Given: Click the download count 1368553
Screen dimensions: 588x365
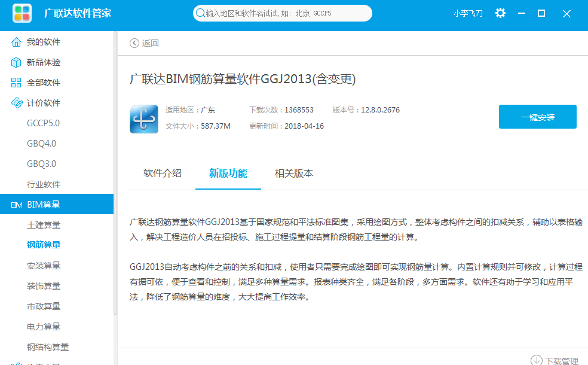Looking at the screenshot, I should (299, 110).
